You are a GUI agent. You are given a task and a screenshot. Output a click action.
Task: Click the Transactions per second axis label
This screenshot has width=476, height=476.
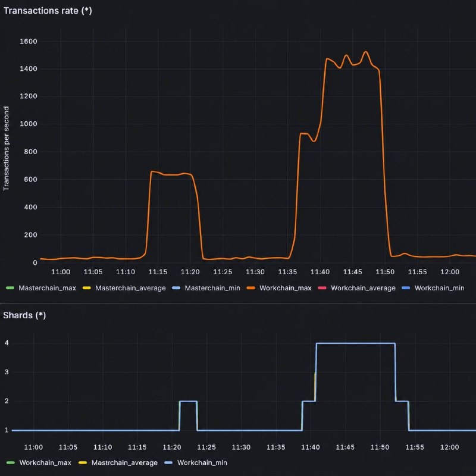pos(6,148)
